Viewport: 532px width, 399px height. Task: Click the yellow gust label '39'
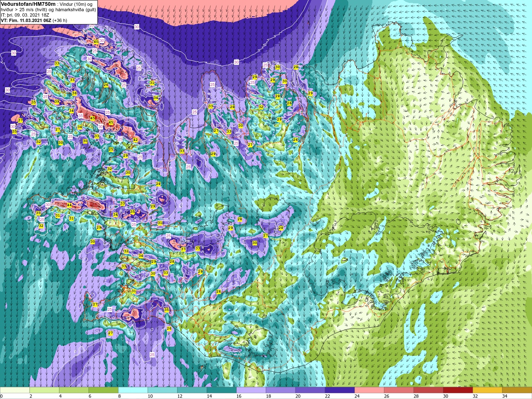click(57, 102)
